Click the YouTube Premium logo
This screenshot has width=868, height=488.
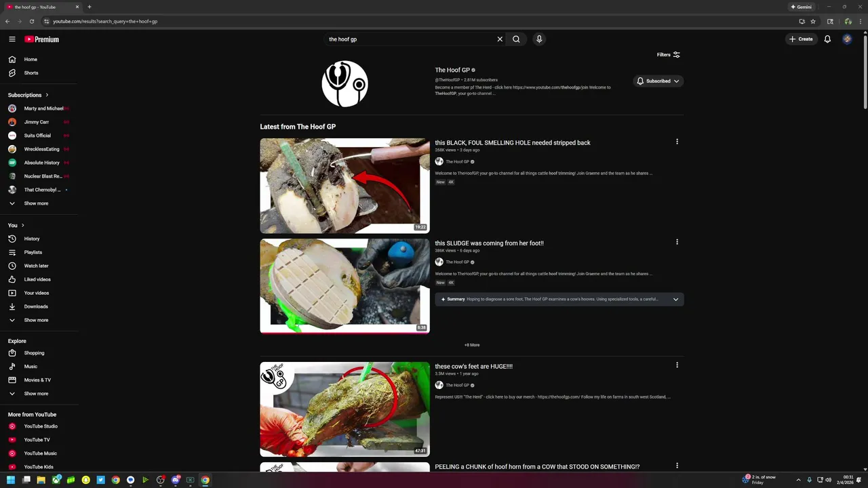[42, 39]
